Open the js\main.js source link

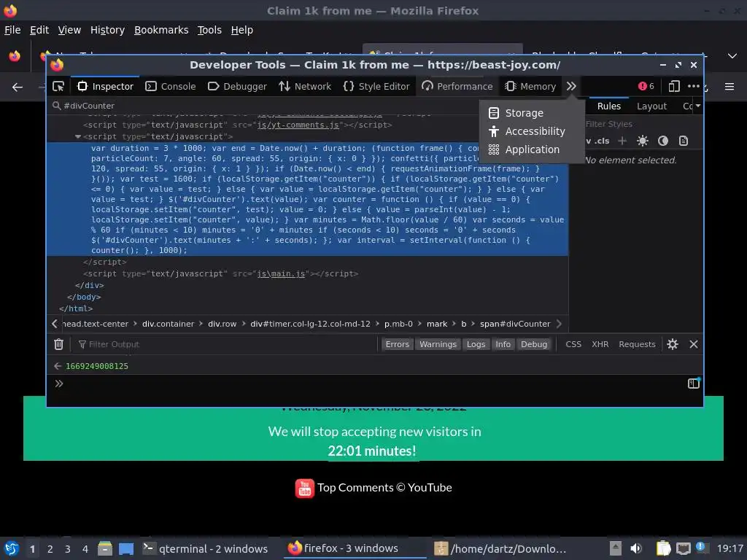point(281,274)
